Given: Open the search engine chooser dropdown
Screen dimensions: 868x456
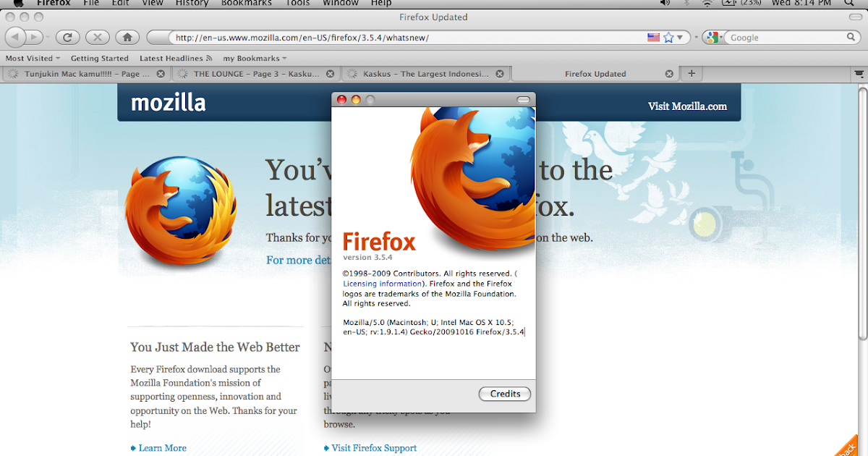Looking at the screenshot, I should pyautogui.click(x=722, y=37).
